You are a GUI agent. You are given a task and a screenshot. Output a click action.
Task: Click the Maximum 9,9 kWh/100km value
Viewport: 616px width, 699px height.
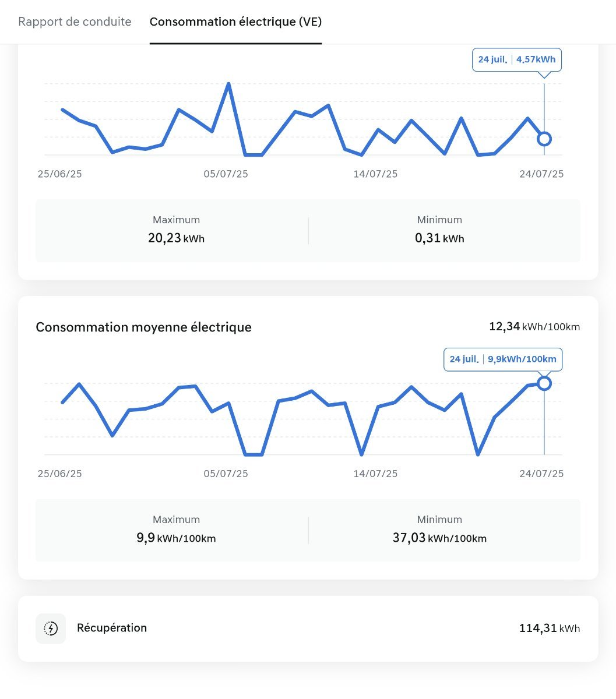[x=176, y=538]
